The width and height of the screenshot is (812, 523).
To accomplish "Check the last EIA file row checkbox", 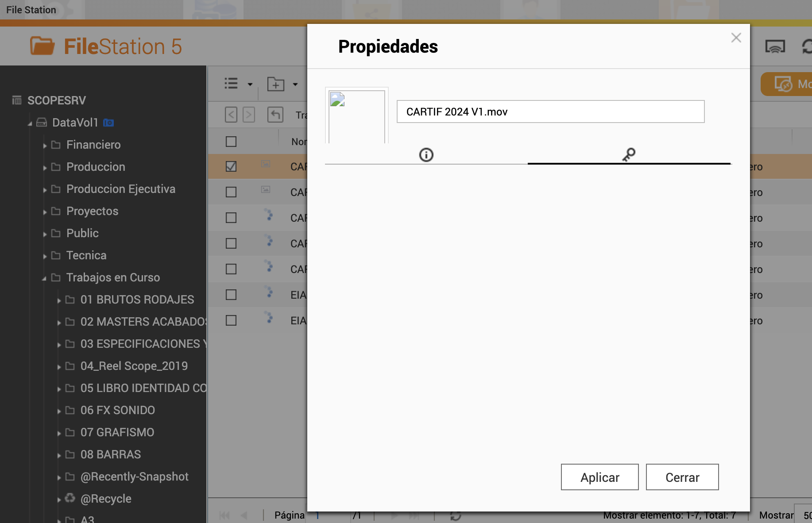I will pos(231,320).
